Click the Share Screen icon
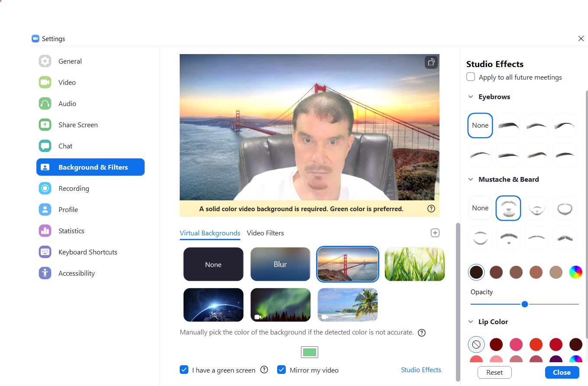The image size is (588, 386). 45,125
